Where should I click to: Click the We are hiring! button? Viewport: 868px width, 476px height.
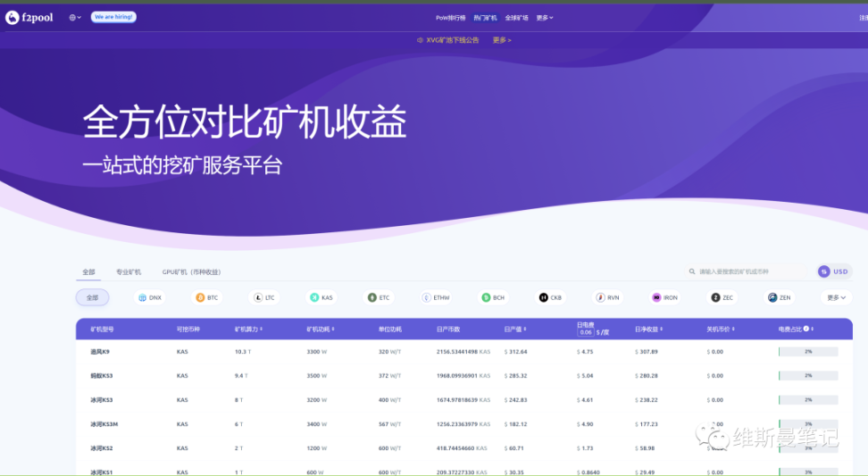(113, 17)
